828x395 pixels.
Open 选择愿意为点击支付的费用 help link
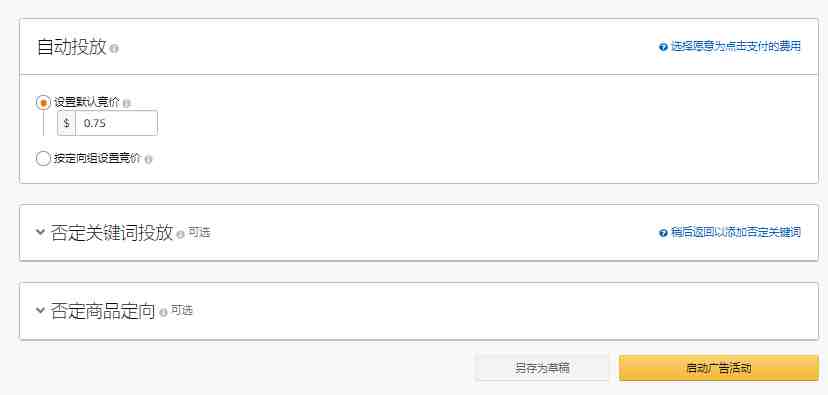point(736,46)
